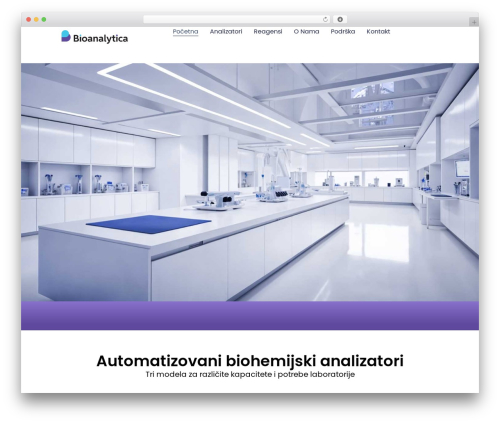Click the browser reload icon
The height and width of the screenshot is (423, 500).
tap(325, 20)
